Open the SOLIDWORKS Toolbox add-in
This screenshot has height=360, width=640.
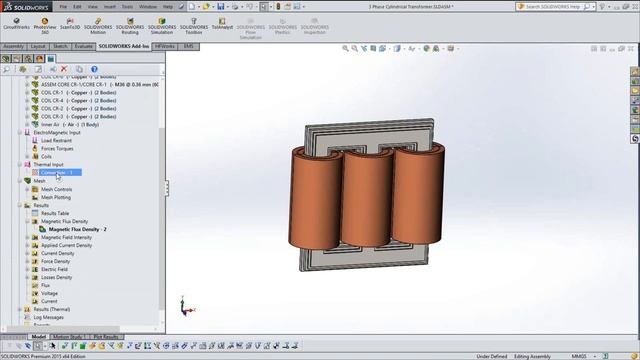point(194,26)
